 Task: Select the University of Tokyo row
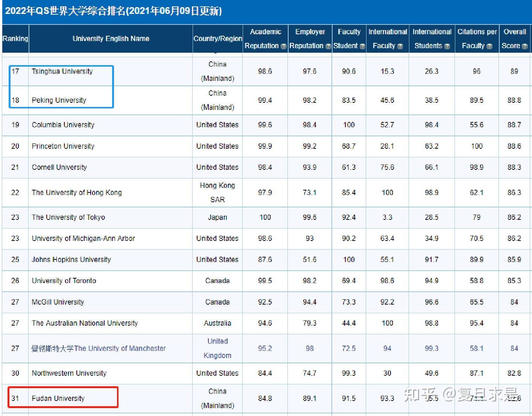68,217
